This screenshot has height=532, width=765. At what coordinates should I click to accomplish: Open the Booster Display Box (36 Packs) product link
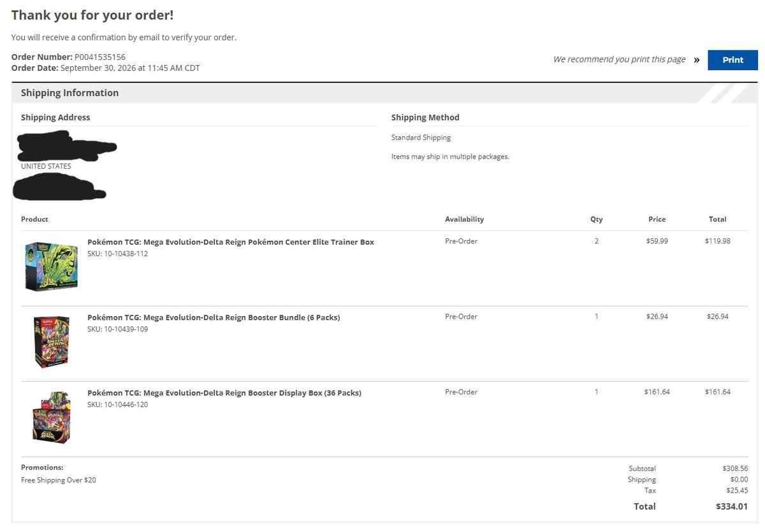224,393
